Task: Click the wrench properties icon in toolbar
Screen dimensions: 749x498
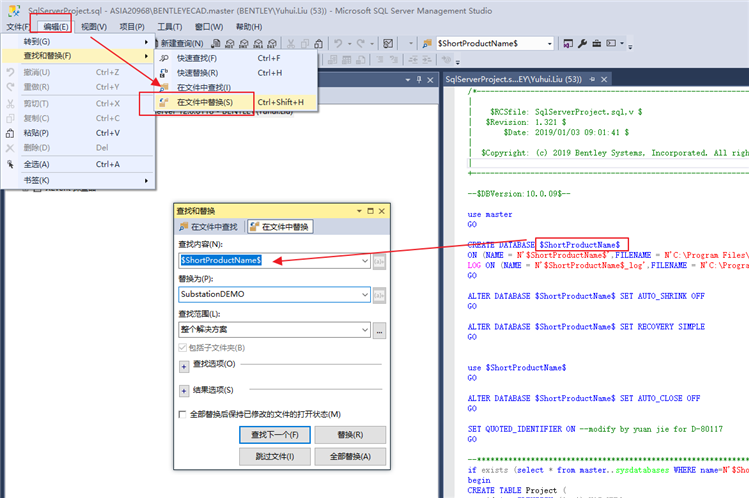Action: [x=582, y=43]
